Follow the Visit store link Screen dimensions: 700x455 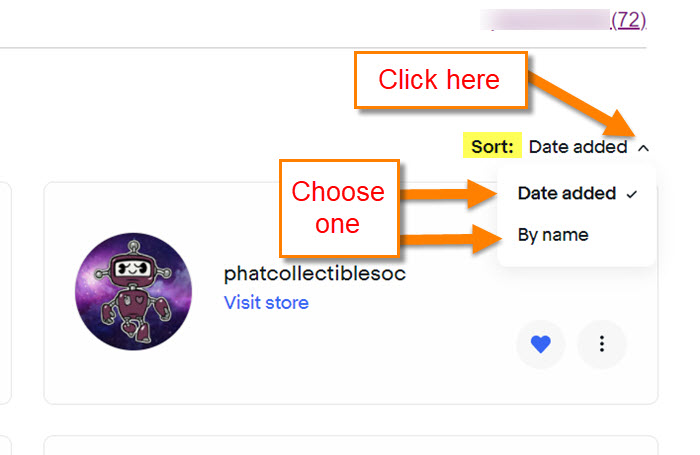266,303
